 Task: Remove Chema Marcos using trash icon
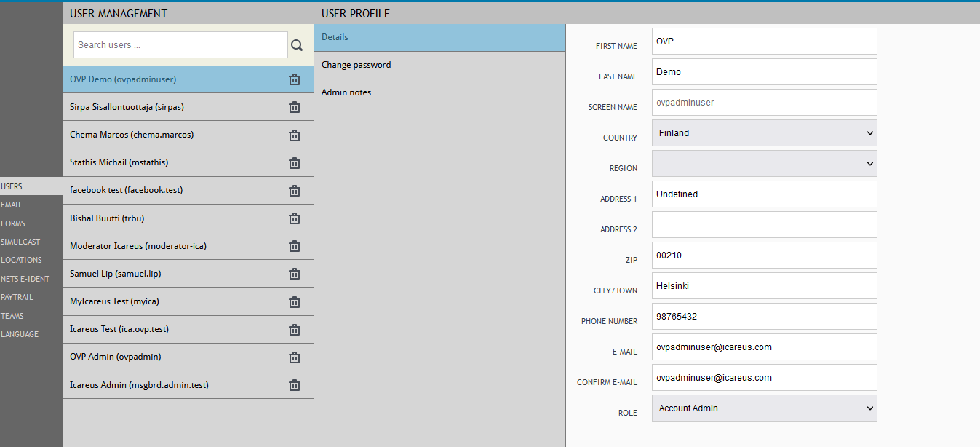coord(295,135)
